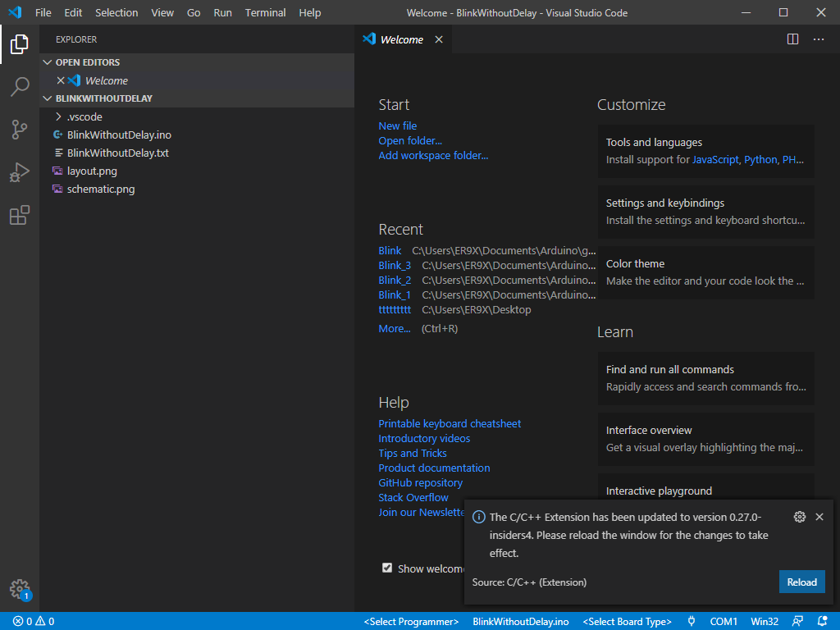
Task: Dismiss the C/C++ extension notification
Action: [x=819, y=517]
